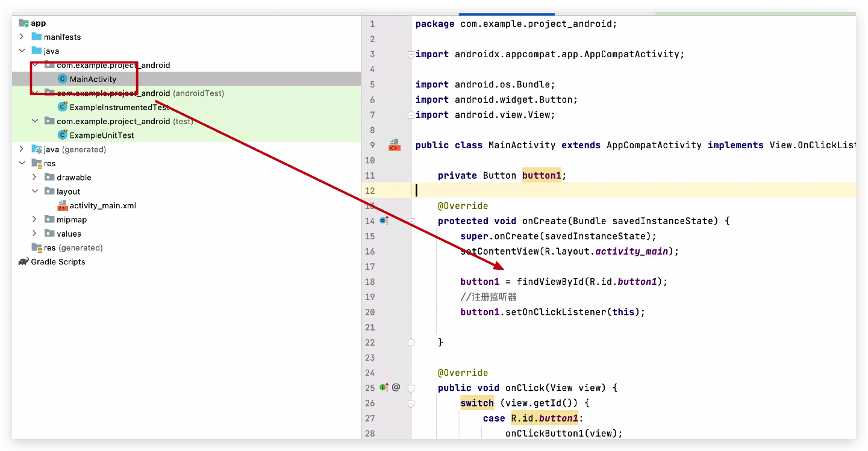The height and width of the screenshot is (451, 868).
Task: Click import android.os.Bundle text
Action: click(x=486, y=84)
